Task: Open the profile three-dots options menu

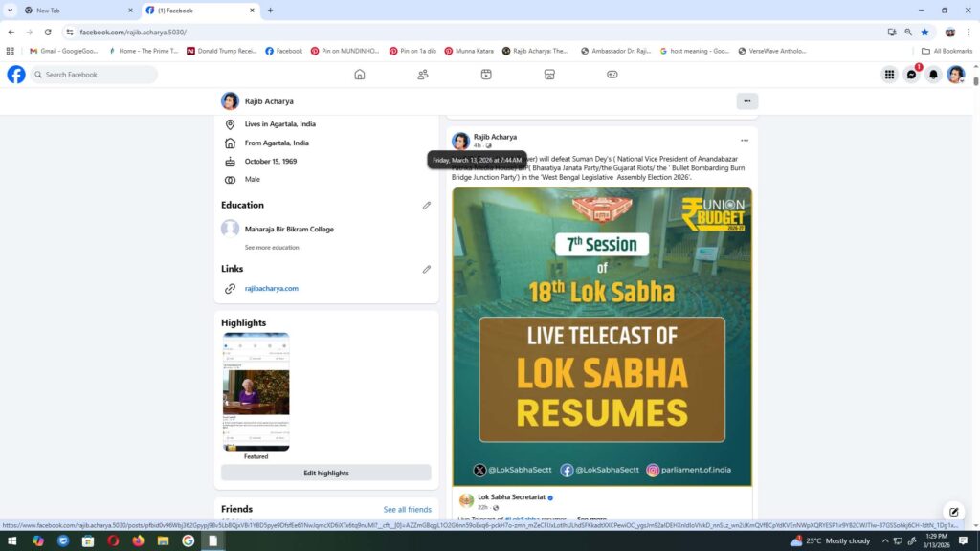Action: (x=747, y=101)
